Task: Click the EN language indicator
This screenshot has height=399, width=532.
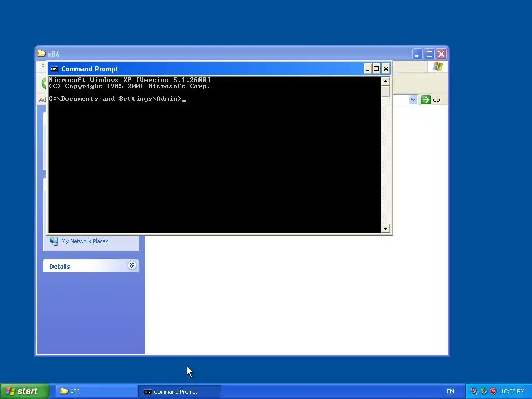Action: [x=450, y=391]
